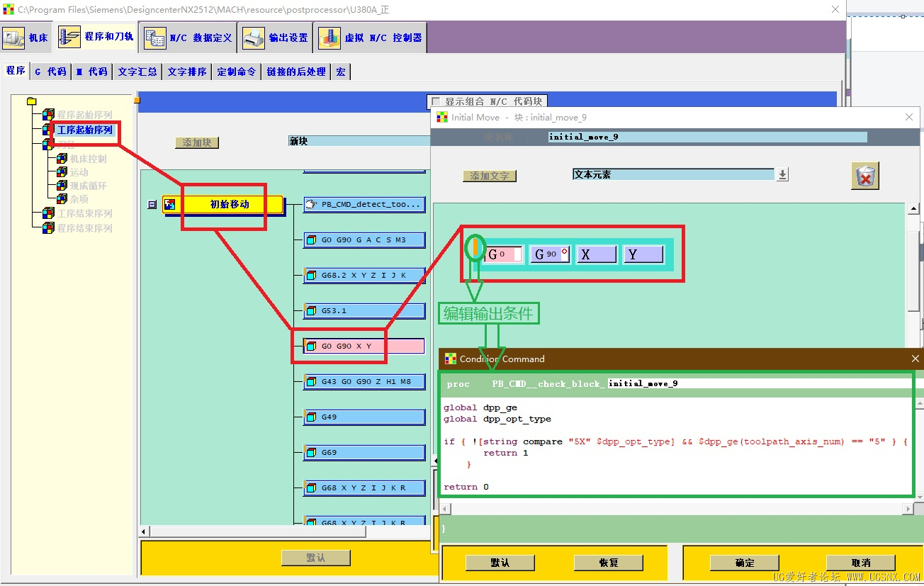
Task: Select the 宏 sub-tab
Action: click(341, 72)
